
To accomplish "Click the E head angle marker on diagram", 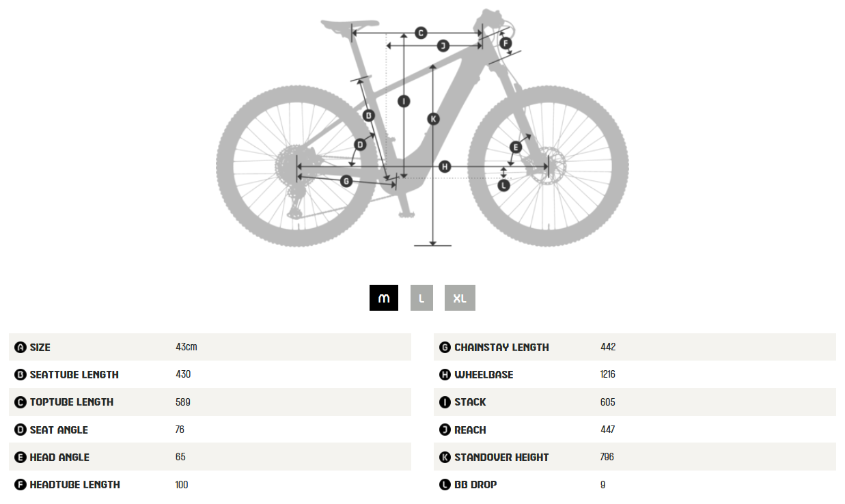I will tap(516, 147).
